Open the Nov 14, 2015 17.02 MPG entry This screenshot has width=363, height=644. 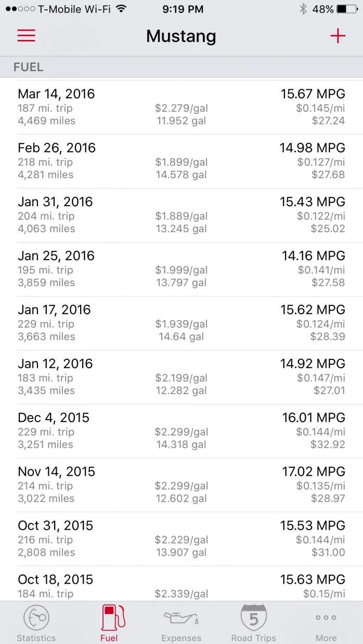[x=181, y=486]
